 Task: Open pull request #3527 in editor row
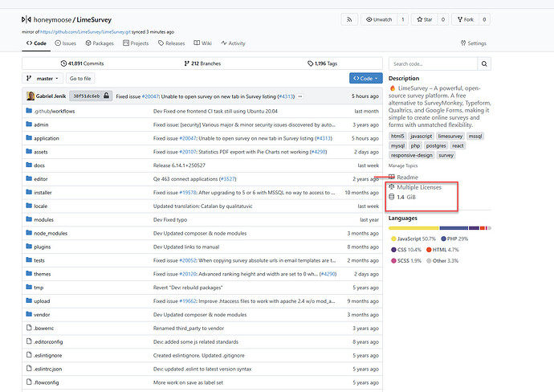228,179
